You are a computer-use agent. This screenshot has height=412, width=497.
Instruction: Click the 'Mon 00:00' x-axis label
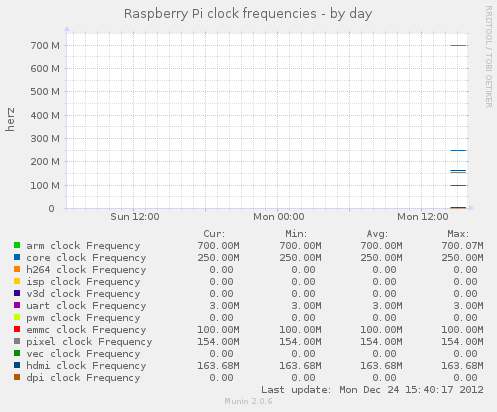(x=279, y=217)
